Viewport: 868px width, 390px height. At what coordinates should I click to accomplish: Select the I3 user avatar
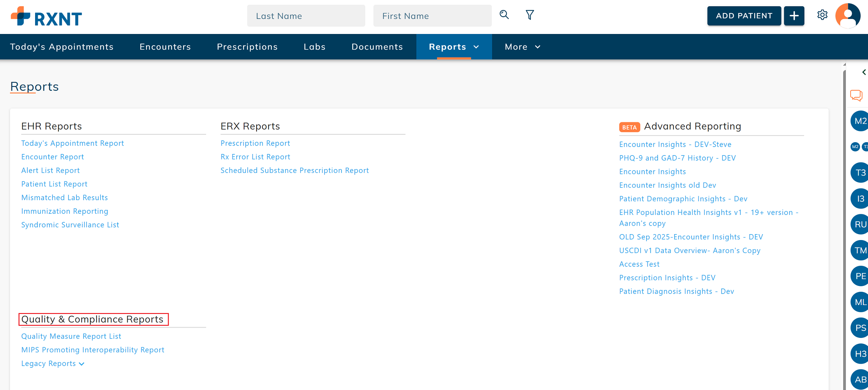click(x=860, y=199)
